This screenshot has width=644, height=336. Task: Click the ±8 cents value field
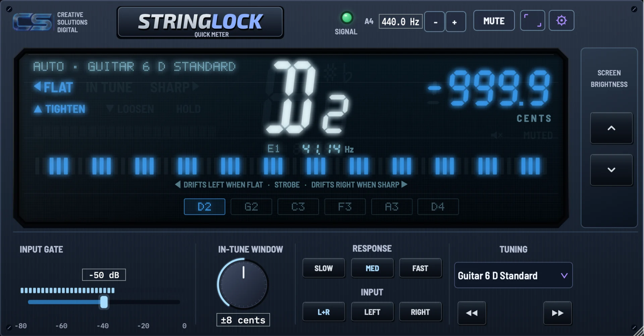[x=243, y=320]
